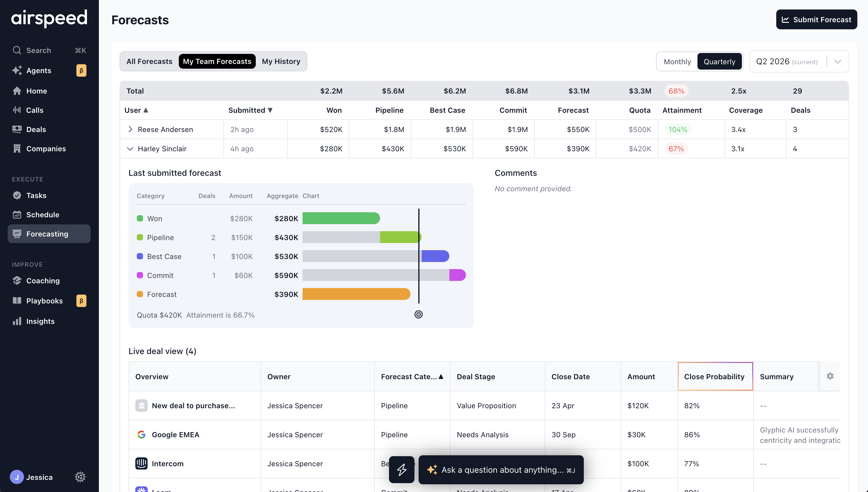
Task: Click the lightning bolt quick action button
Action: pyautogui.click(x=401, y=470)
